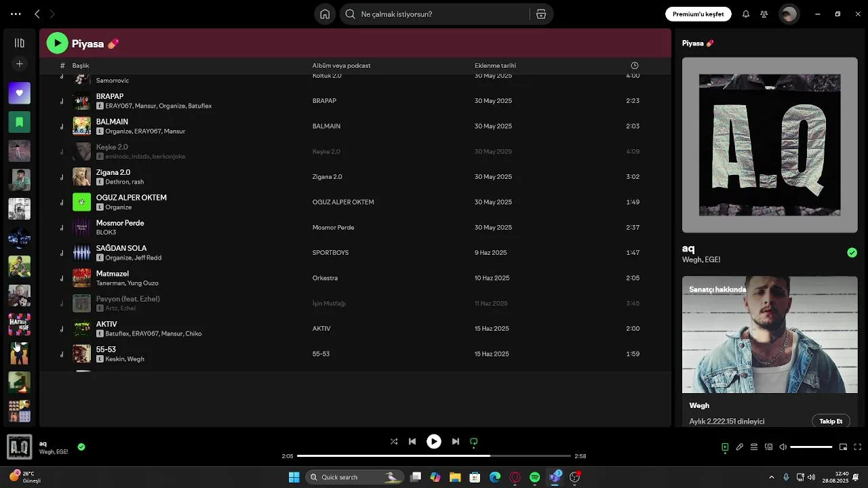Select the Matmazel track
The height and width of the screenshot is (488, 868).
click(x=113, y=274)
